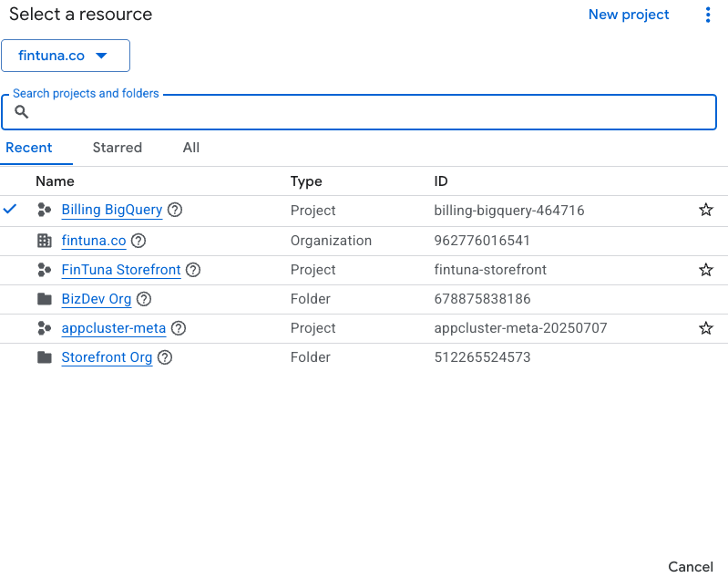The width and height of the screenshot is (728, 588).
Task: Click ID appcluster-meta-20250707
Action: click(x=520, y=328)
